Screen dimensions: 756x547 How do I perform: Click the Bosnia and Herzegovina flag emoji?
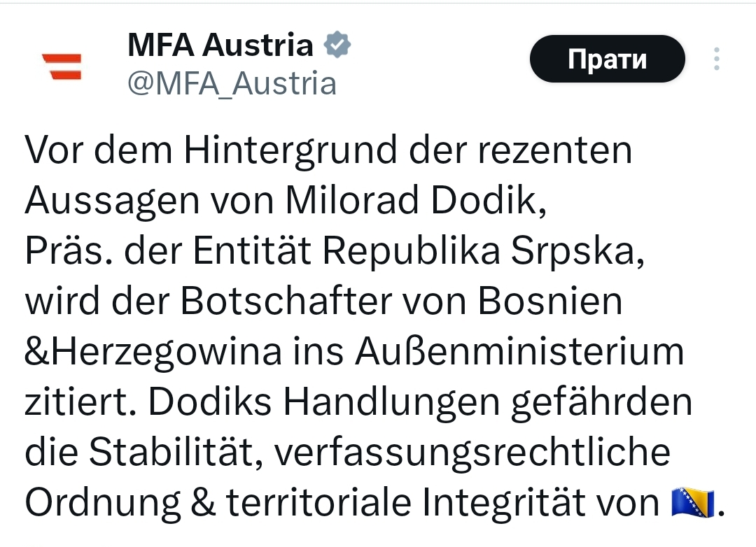693,502
